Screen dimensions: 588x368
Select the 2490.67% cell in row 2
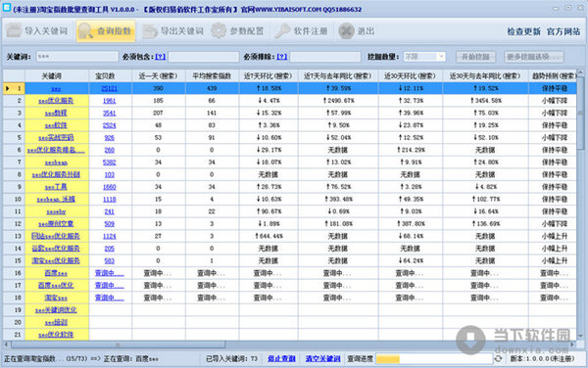point(338,101)
